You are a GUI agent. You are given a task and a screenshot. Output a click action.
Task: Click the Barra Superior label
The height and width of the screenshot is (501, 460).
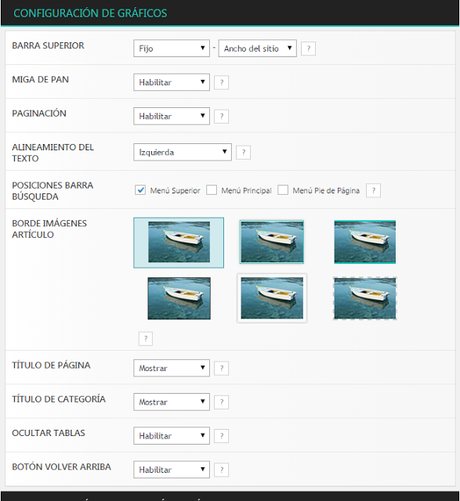[x=48, y=46]
